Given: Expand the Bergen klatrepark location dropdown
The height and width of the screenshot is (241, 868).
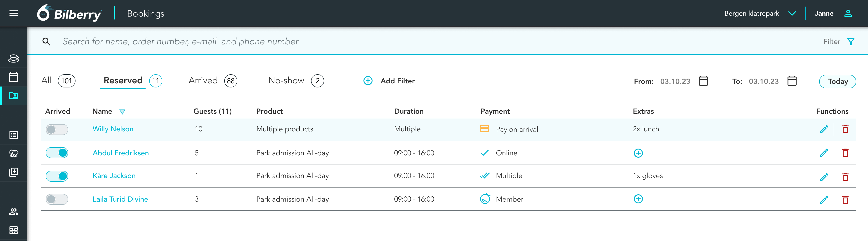Looking at the screenshot, I should pyautogui.click(x=792, y=14).
